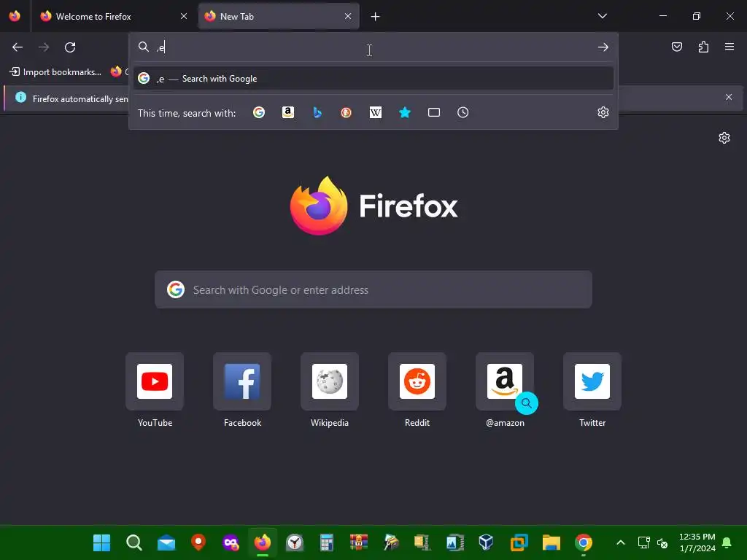
Task: Dismiss the Firefox notification bar
Action: [x=729, y=97]
